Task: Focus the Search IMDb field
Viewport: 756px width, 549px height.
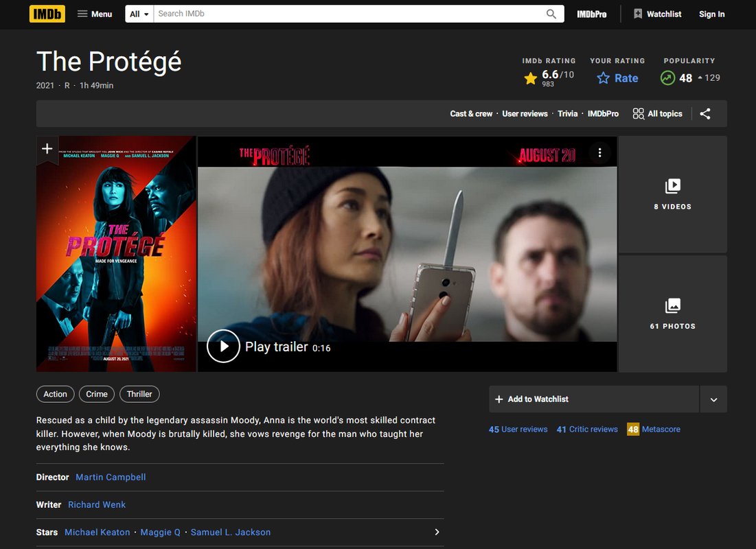Action: [350, 14]
